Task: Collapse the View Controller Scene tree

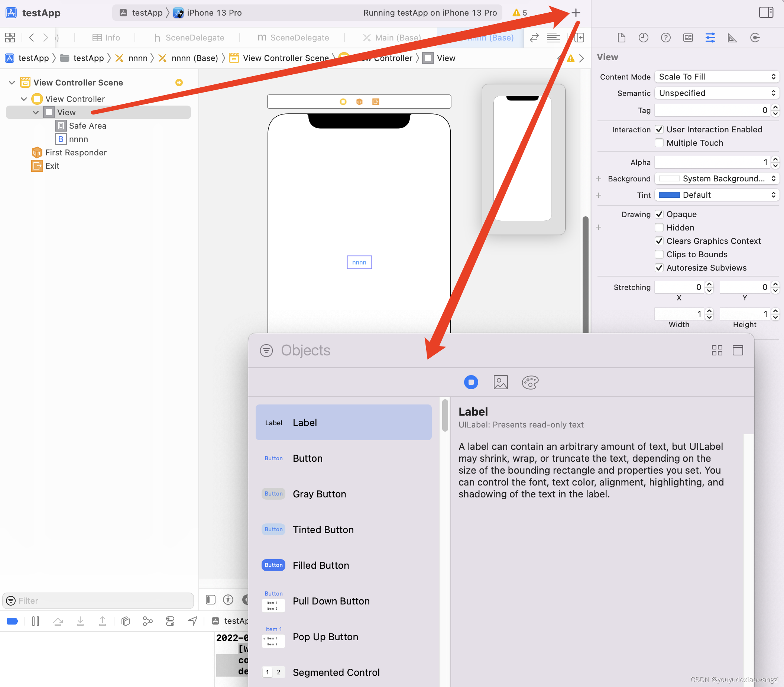Action: [12, 83]
